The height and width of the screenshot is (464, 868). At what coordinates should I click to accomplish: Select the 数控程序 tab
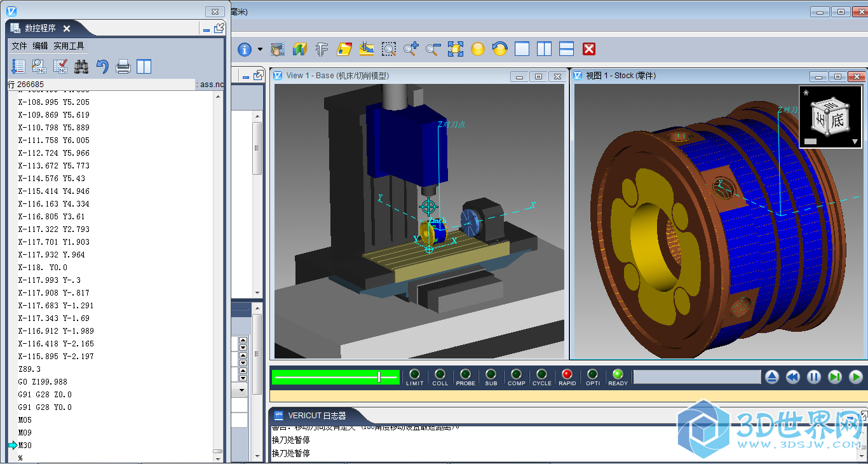tap(40, 29)
